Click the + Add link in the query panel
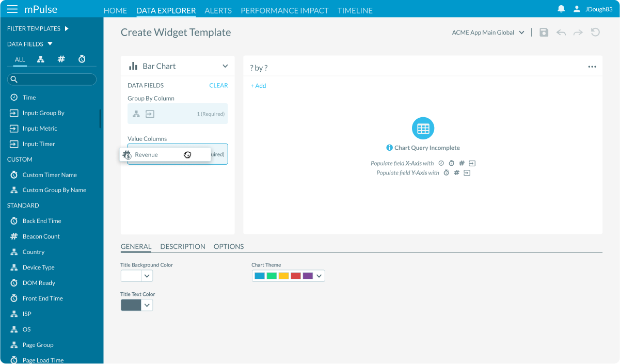The width and height of the screenshot is (620, 364). [258, 86]
